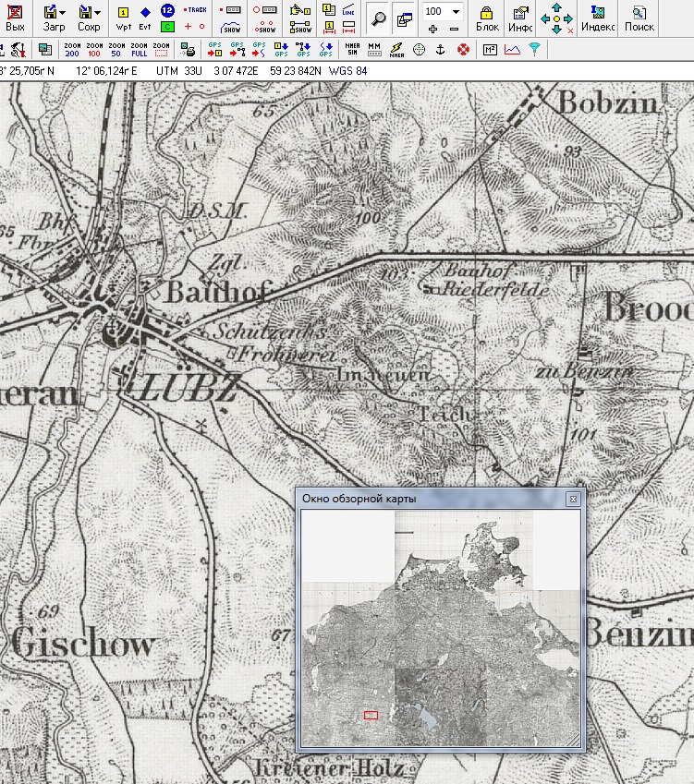This screenshot has width=694, height=784.
Task: Click the lifebuoy man overboard icon
Action: click(x=463, y=49)
